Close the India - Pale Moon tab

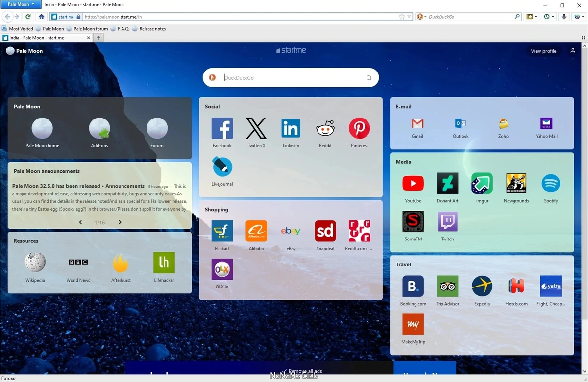click(x=89, y=38)
